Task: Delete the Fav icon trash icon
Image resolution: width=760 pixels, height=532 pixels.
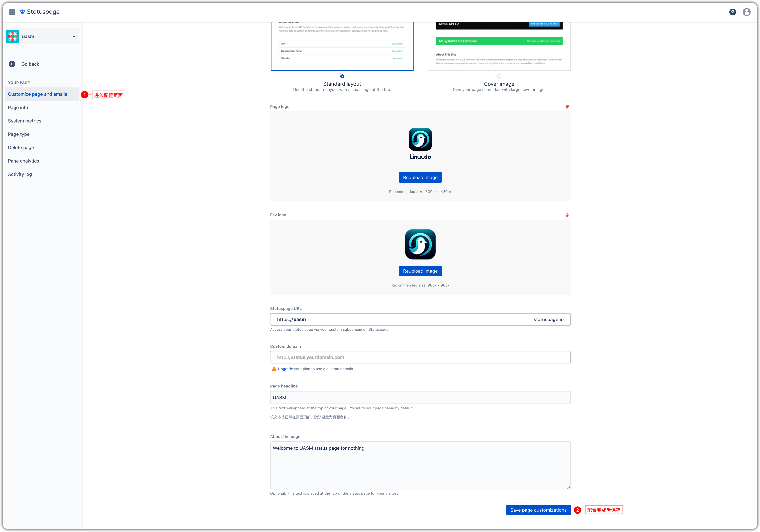Action: [x=567, y=215]
